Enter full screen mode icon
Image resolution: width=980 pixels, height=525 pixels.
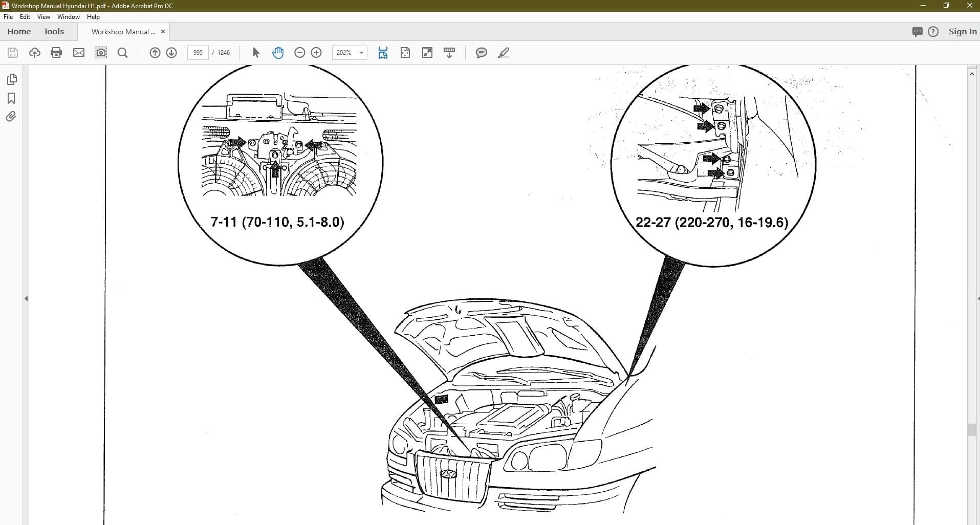pos(427,53)
